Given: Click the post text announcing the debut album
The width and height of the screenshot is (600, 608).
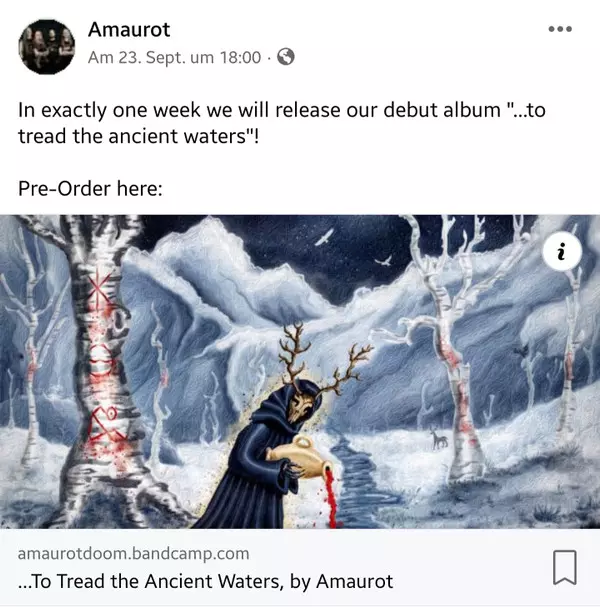Looking at the screenshot, I should click(x=282, y=123).
